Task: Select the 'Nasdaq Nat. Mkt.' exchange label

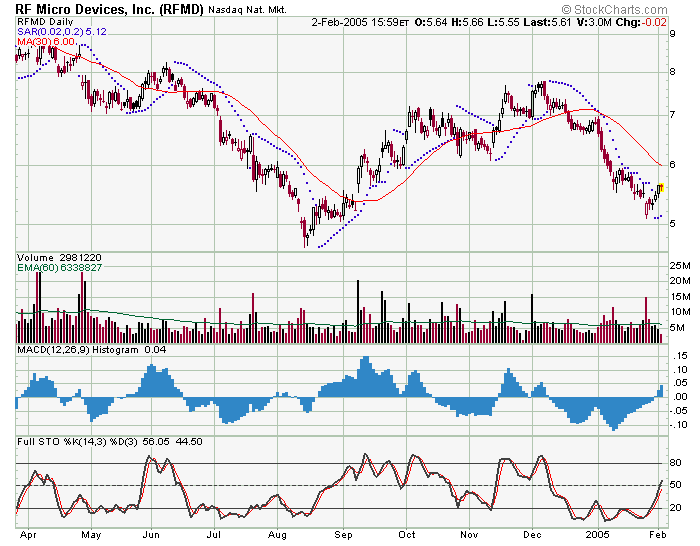Action: [247, 10]
